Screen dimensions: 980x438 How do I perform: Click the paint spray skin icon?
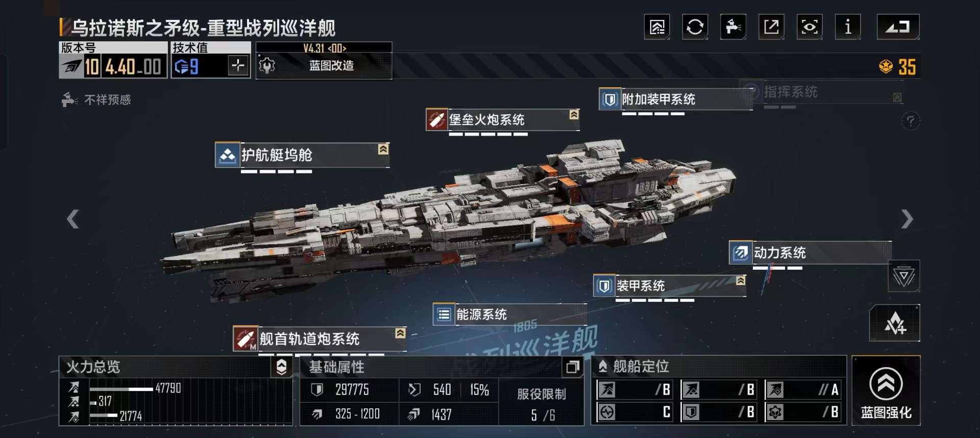point(733,27)
